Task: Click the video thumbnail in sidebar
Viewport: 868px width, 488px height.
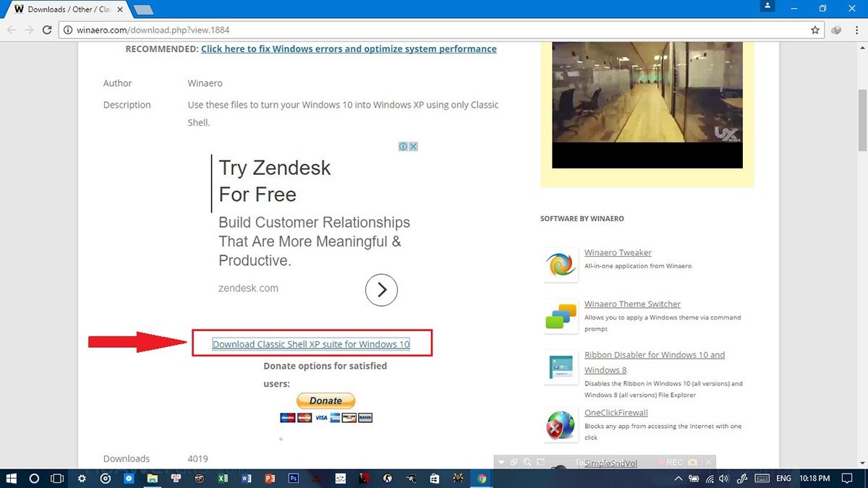Action: [647, 105]
